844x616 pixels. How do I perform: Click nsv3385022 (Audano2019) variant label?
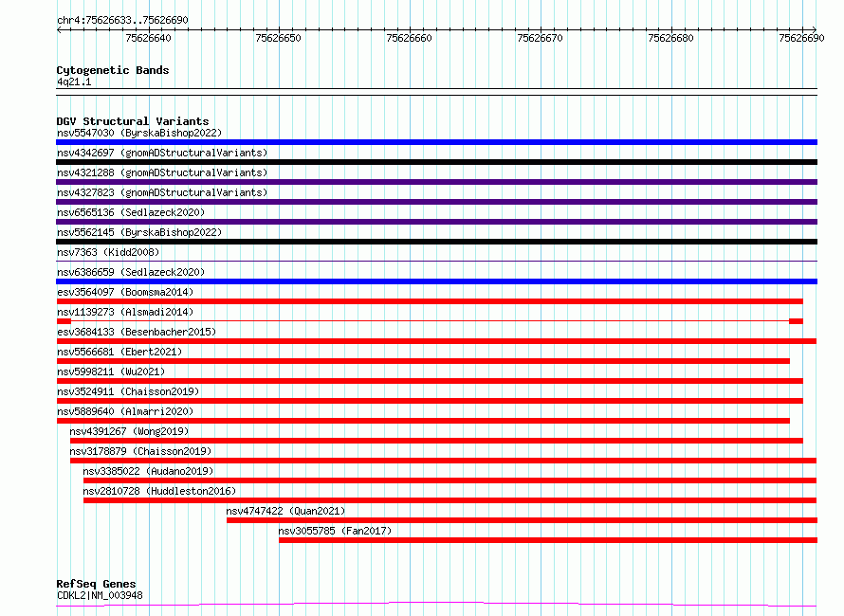click(x=148, y=471)
